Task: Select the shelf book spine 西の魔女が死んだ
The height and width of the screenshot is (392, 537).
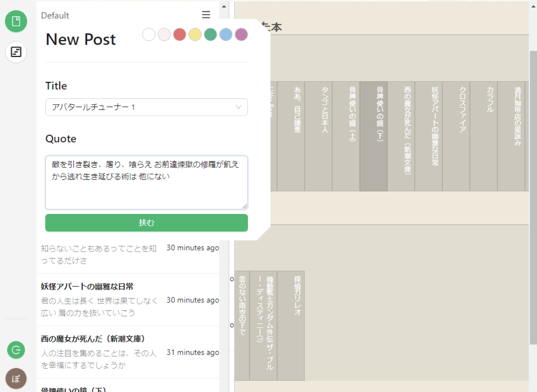Action: tap(401, 136)
